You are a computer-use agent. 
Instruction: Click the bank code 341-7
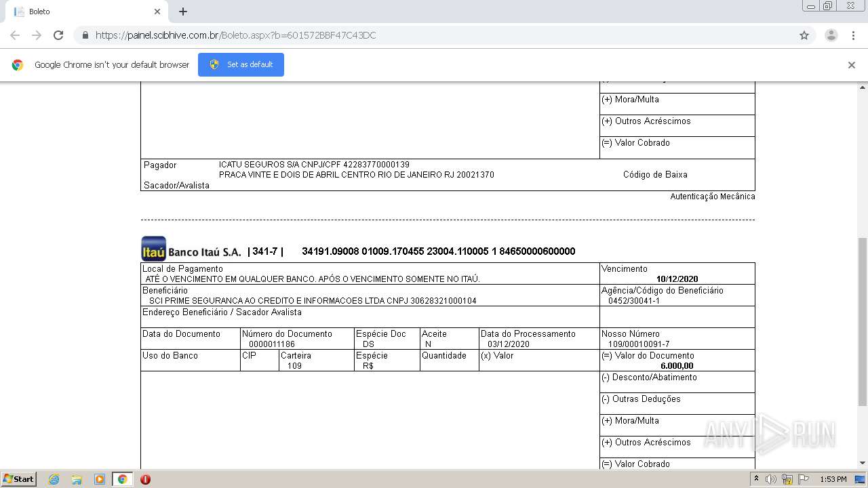pos(265,251)
